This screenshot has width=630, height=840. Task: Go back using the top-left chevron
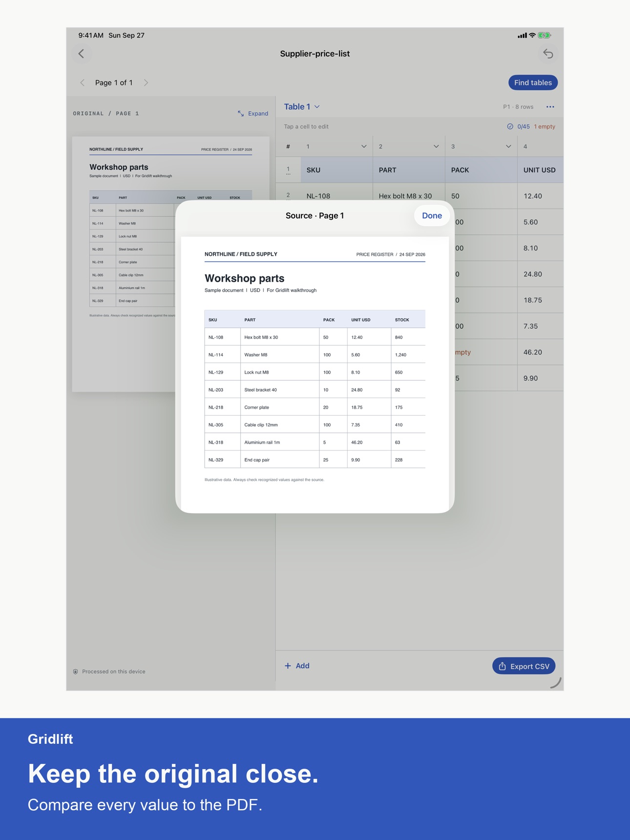coord(82,54)
